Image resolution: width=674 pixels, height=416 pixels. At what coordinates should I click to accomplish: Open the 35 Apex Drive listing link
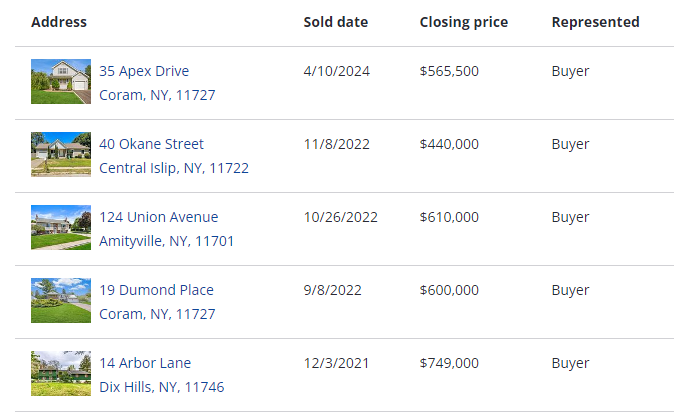pyautogui.click(x=144, y=71)
